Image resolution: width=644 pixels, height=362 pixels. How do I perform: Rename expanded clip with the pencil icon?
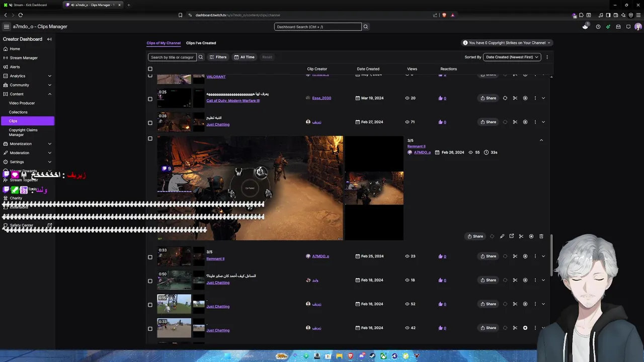click(502, 236)
